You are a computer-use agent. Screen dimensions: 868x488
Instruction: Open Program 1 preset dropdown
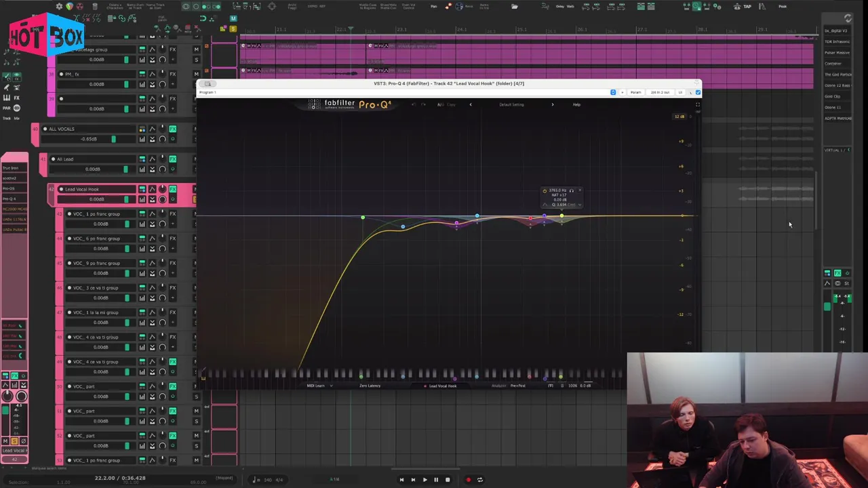pos(612,92)
